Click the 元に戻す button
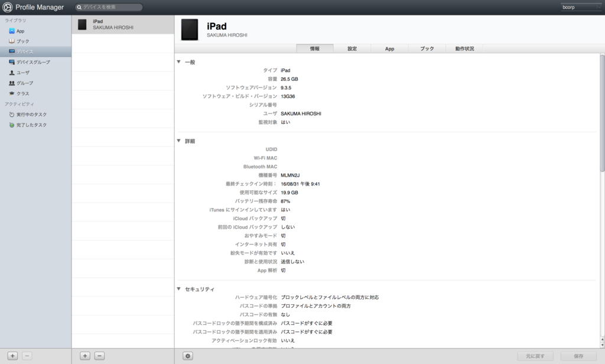 coord(535,356)
